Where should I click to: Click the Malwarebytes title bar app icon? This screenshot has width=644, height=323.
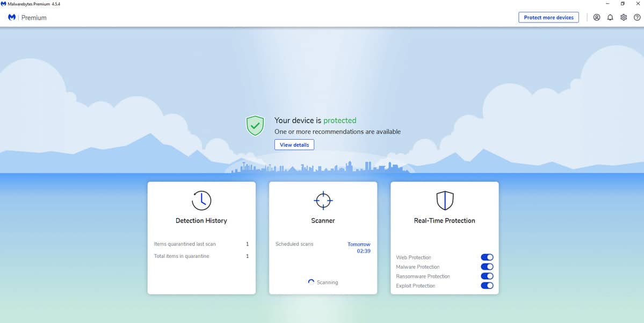3,4
